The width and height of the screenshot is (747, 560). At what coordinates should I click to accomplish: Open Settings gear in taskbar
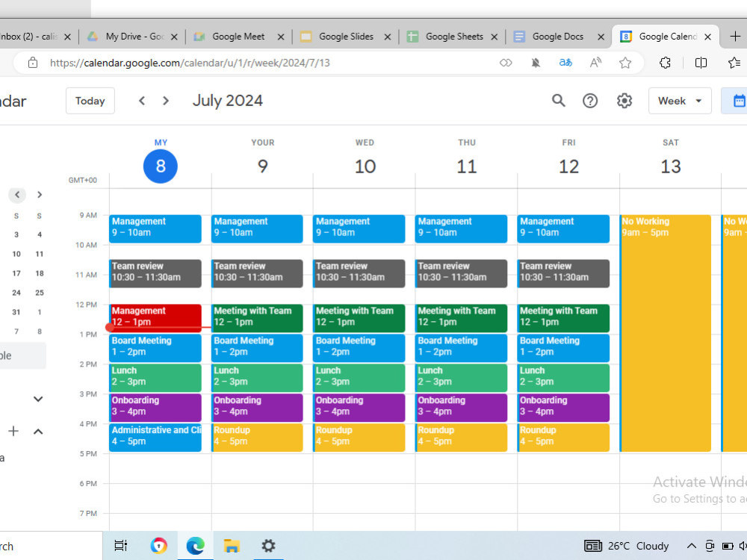pos(268,546)
